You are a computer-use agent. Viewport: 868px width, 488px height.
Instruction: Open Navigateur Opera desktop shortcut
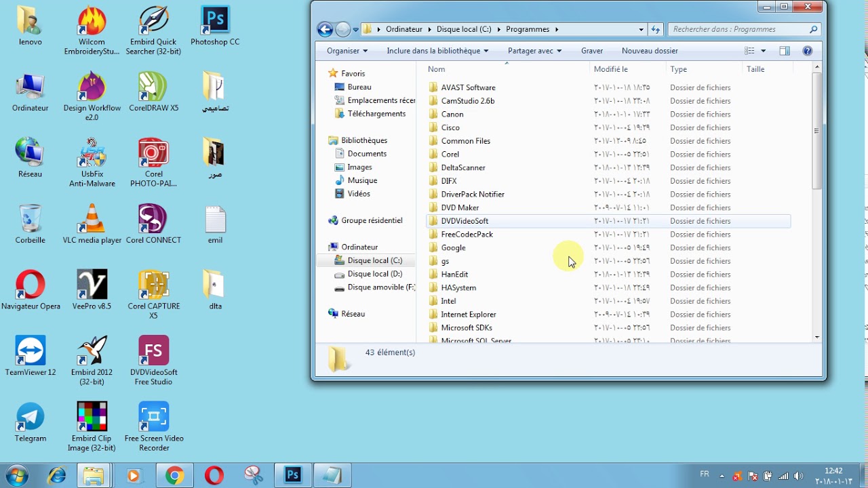click(x=31, y=290)
